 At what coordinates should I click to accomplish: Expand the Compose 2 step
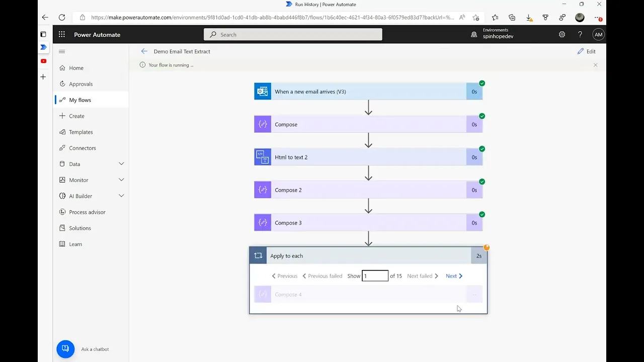368,190
